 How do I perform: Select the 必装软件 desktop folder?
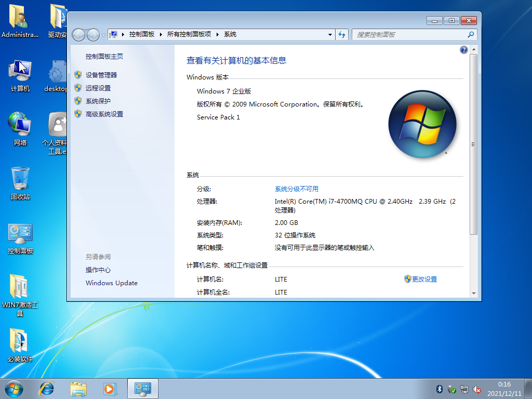(20, 345)
